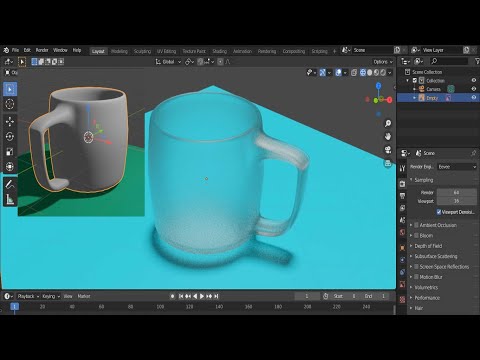Switch to material preview shading
The width and height of the screenshot is (480, 360).
coord(376,72)
